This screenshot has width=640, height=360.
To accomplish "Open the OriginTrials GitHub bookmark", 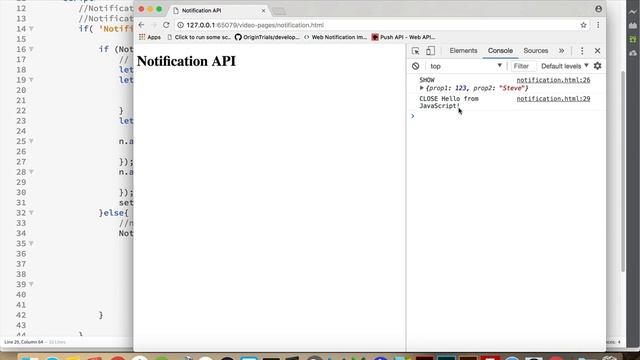I will tap(267, 37).
